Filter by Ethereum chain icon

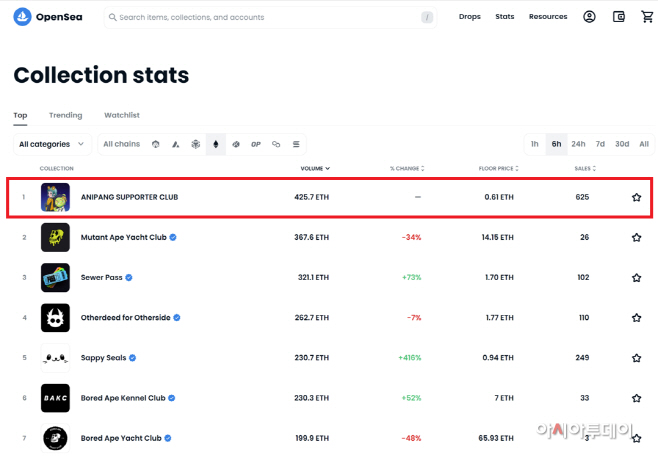pos(216,144)
